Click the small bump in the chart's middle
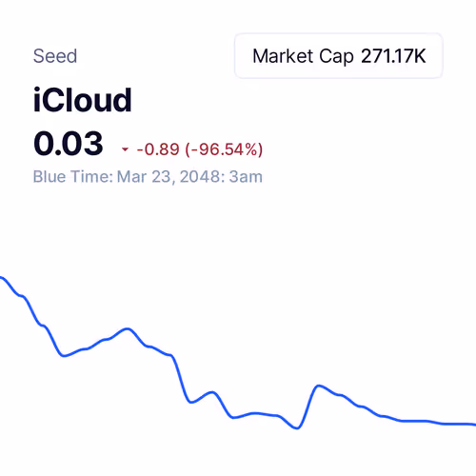476x476 pixels. tap(212, 393)
